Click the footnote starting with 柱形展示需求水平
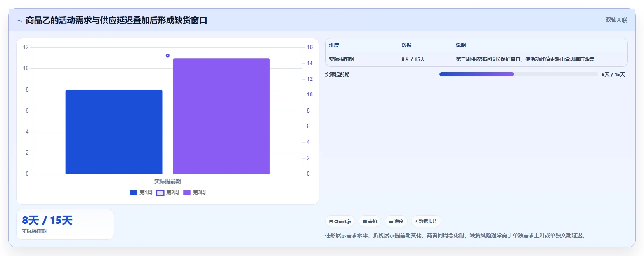644x256 pixels. coord(455,236)
